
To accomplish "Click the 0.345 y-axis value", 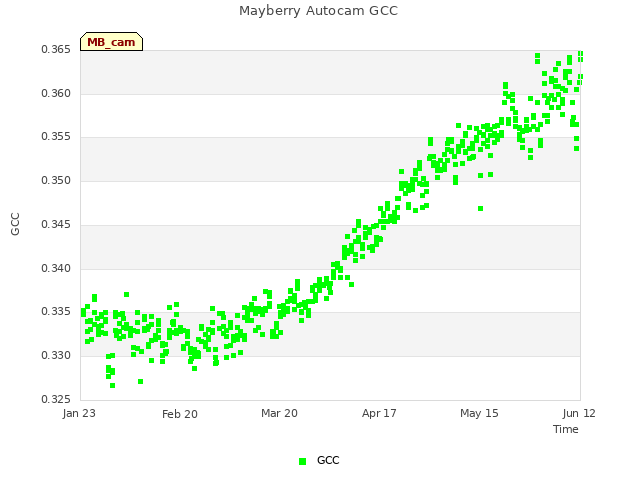I will coord(56,224).
